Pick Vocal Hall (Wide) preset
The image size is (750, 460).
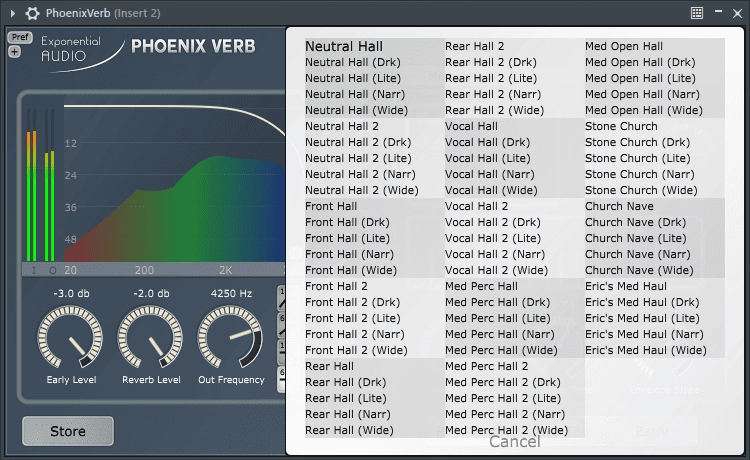[x=491, y=190]
